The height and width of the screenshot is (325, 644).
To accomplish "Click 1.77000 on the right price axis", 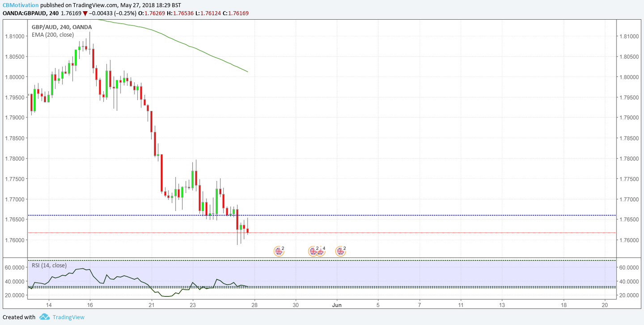I will 629,199.
